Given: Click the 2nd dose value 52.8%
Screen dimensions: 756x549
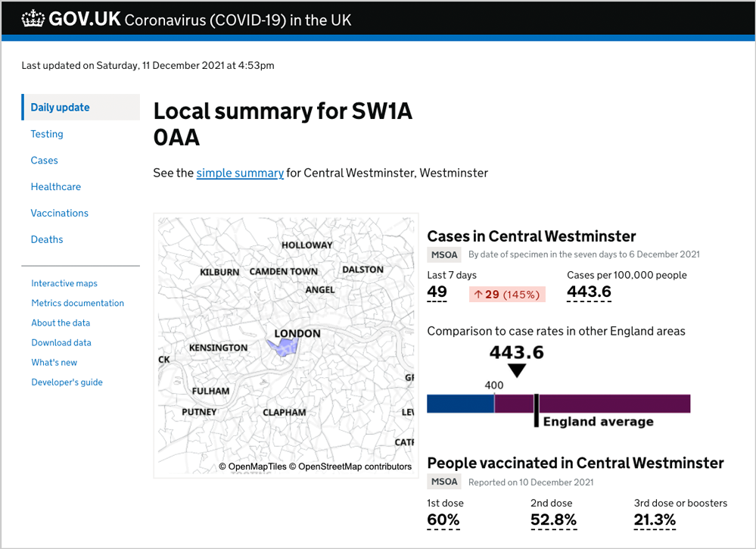Looking at the screenshot, I should tap(553, 519).
